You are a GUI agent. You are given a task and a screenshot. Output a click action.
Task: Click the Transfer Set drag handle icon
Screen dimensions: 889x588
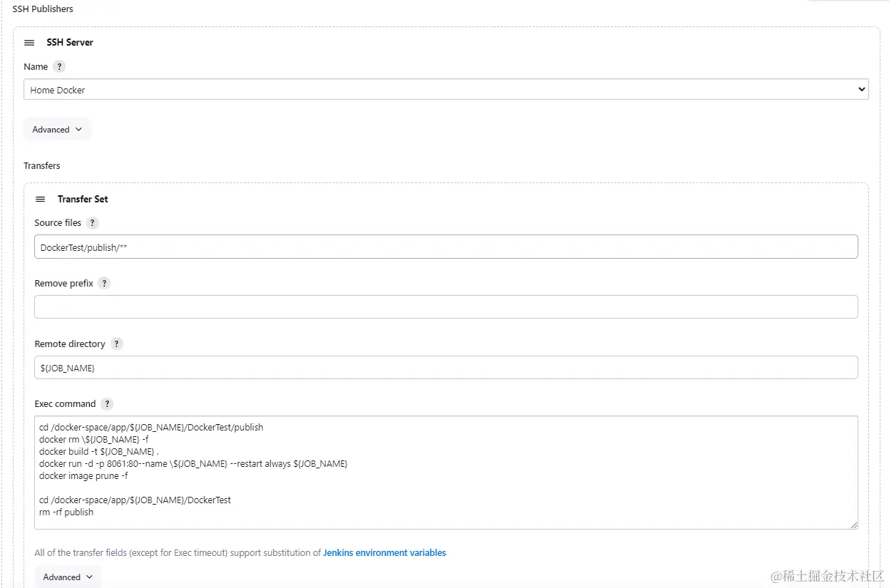click(41, 200)
